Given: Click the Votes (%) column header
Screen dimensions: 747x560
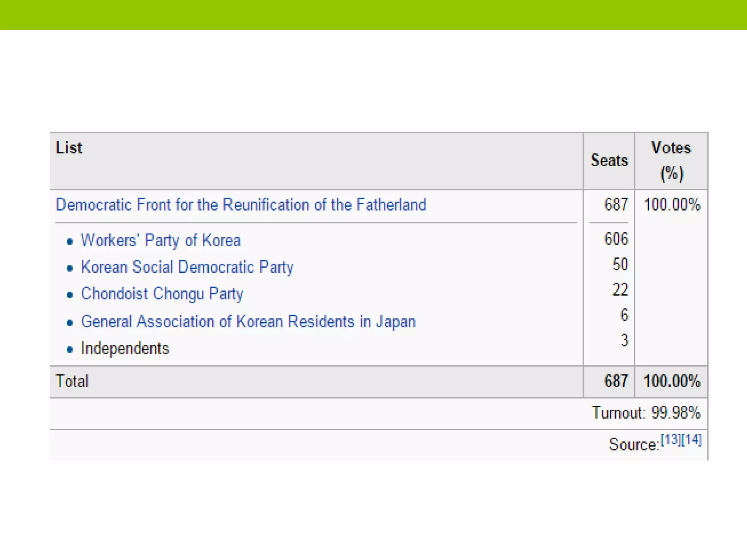Looking at the screenshot, I should coord(671,160).
